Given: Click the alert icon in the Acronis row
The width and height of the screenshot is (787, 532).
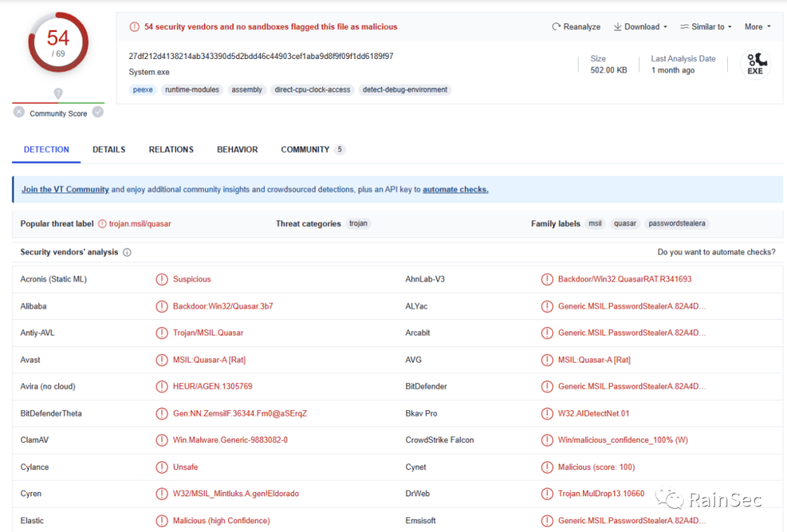Looking at the screenshot, I should point(162,280).
